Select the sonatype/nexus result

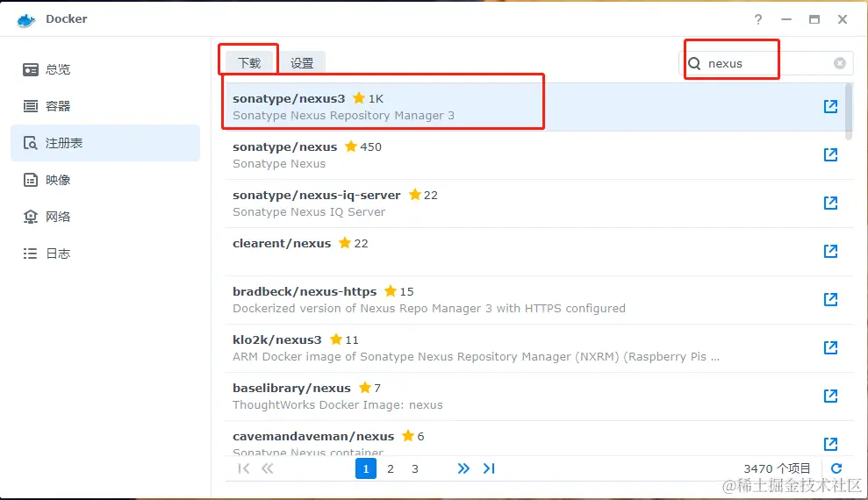tap(534, 155)
